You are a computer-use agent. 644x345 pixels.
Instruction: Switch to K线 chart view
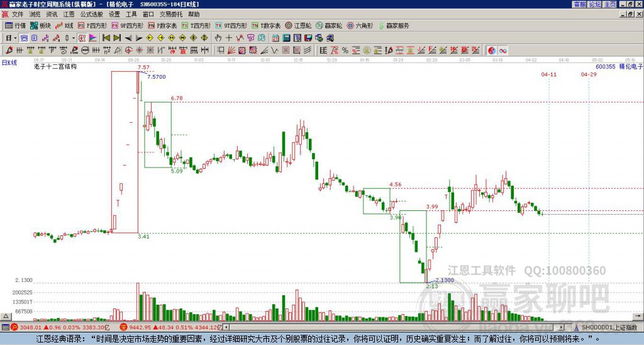[x=65, y=25]
